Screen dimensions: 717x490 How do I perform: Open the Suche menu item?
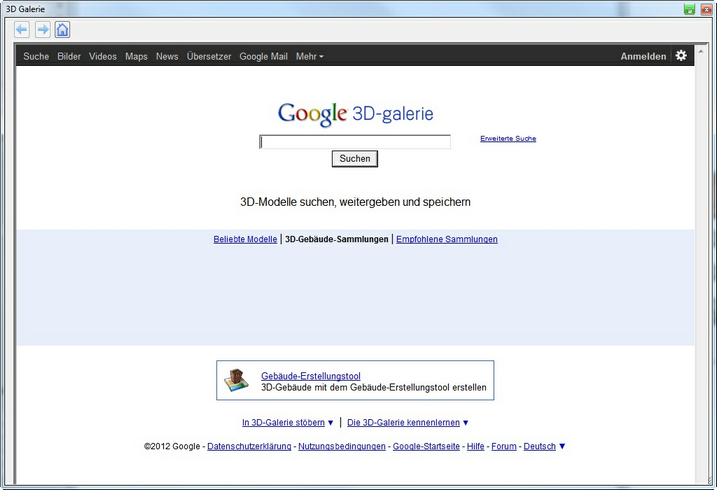36,56
